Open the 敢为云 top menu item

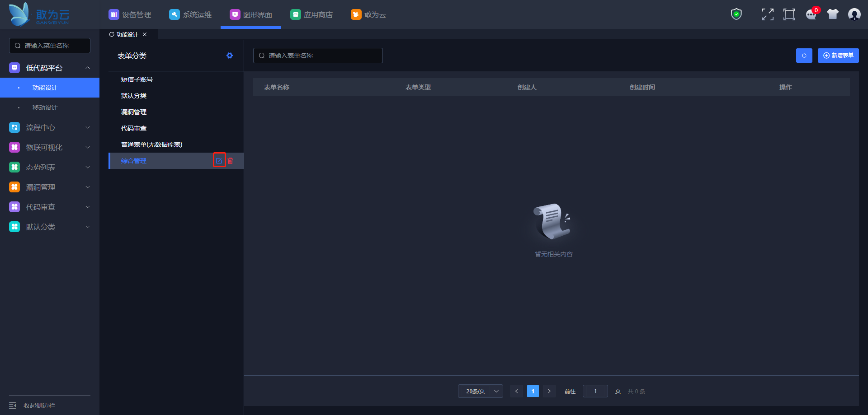coord(368,14)
